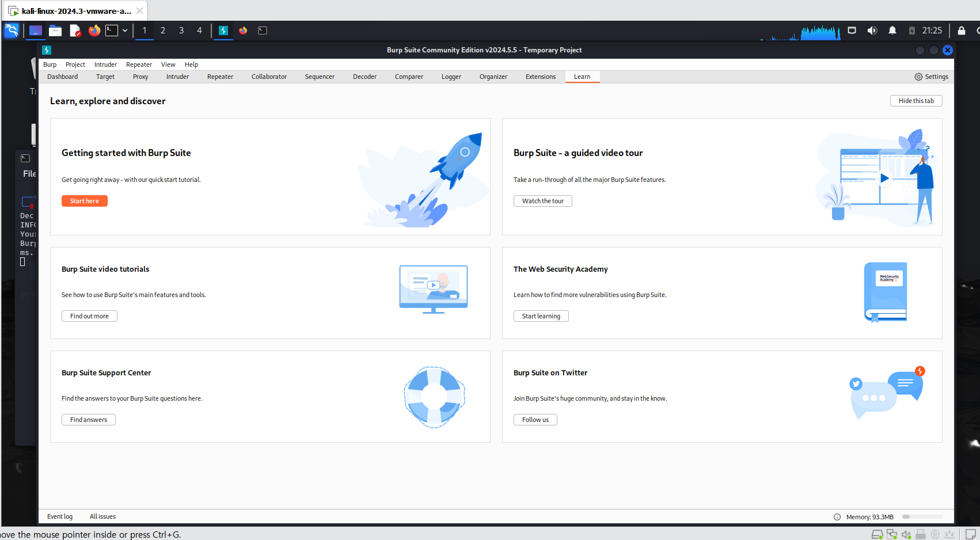The height and width of the screenshot is (540, 980).
Task: Switch to workspace 2
Action: pyautogui.click(x=163, y=31)
